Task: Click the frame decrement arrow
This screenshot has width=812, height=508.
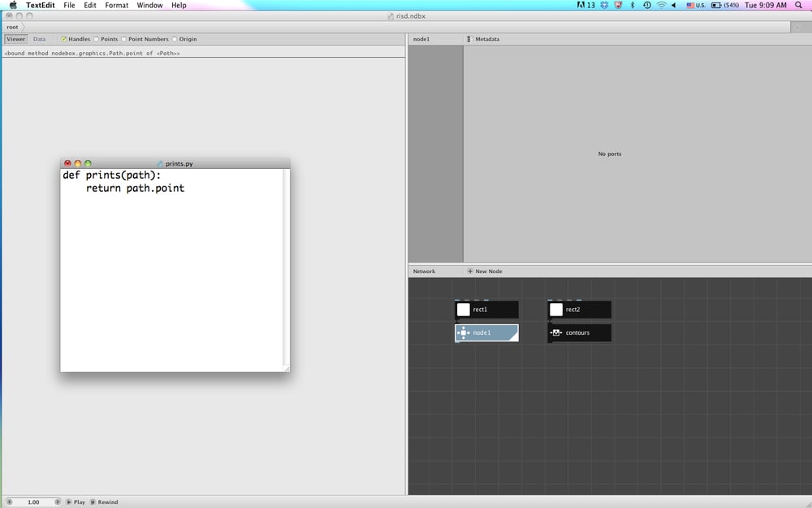Action: click(9, 501)
